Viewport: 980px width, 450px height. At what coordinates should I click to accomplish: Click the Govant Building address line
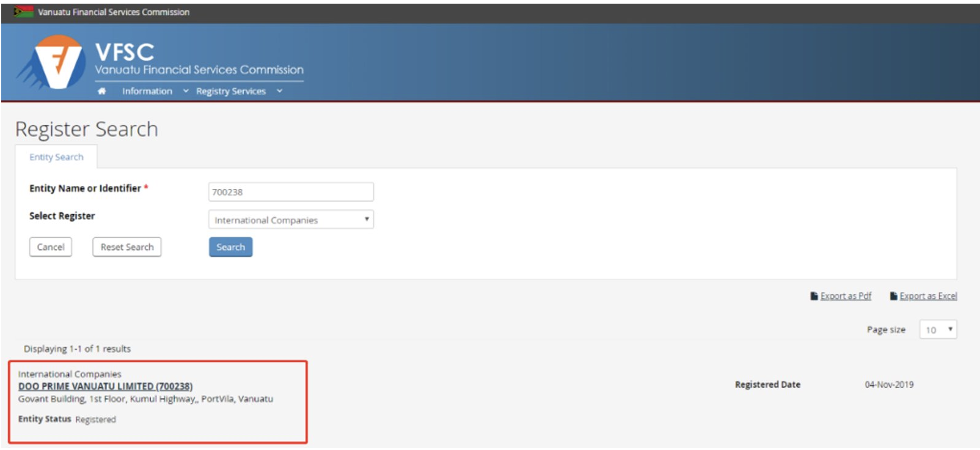pyautogui.click(x=145, y=399)
